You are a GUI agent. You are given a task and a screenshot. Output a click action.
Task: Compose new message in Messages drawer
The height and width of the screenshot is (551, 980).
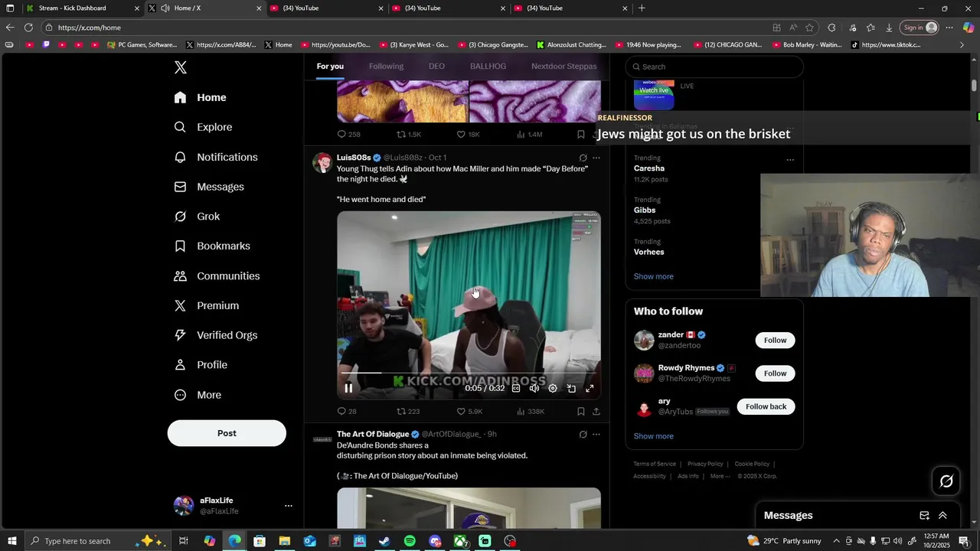pos(924,516)
